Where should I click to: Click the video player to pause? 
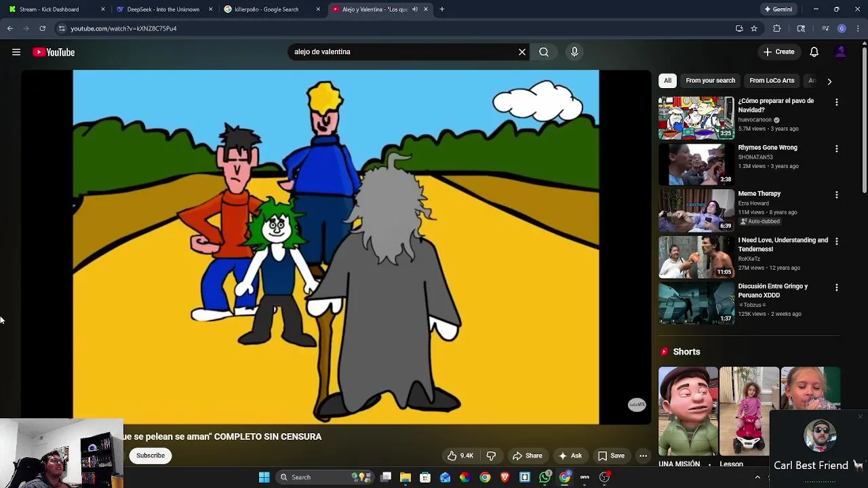click(x=336, y=247)
